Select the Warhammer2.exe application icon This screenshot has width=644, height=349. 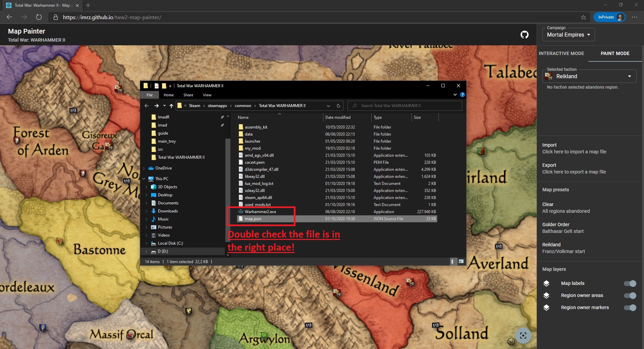[x=240, y=211]
